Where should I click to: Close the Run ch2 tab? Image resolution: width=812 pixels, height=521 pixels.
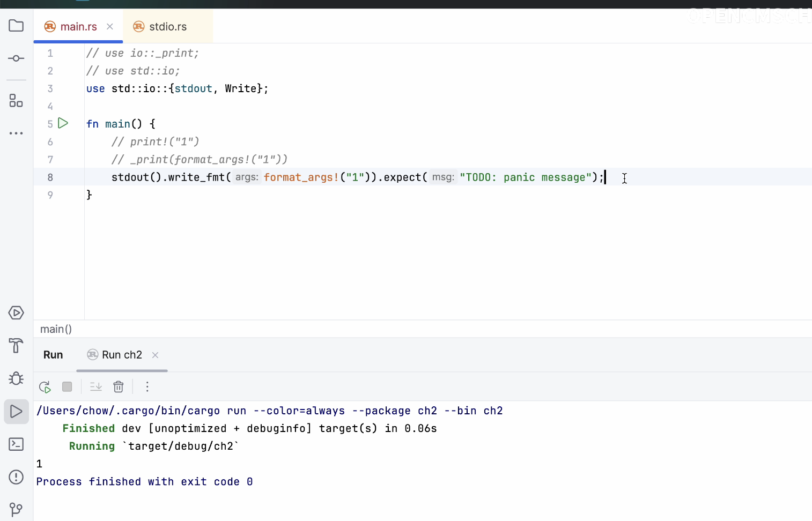click(155, 355)
